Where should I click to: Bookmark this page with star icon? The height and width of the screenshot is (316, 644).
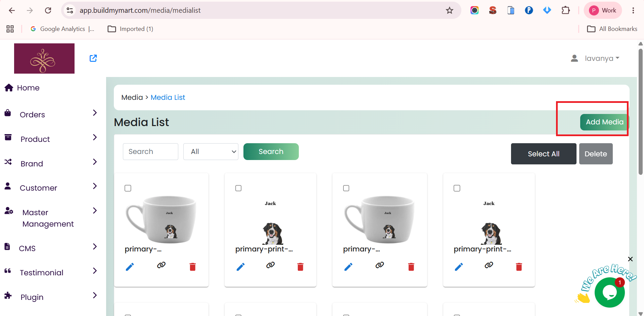pyautogui.click(x=450, y=10)
